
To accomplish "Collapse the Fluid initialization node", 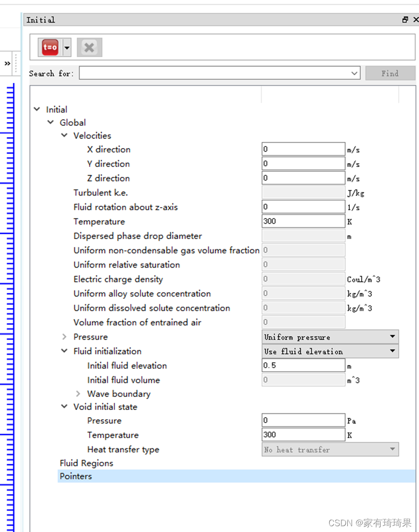I will (x=64, y=351).
